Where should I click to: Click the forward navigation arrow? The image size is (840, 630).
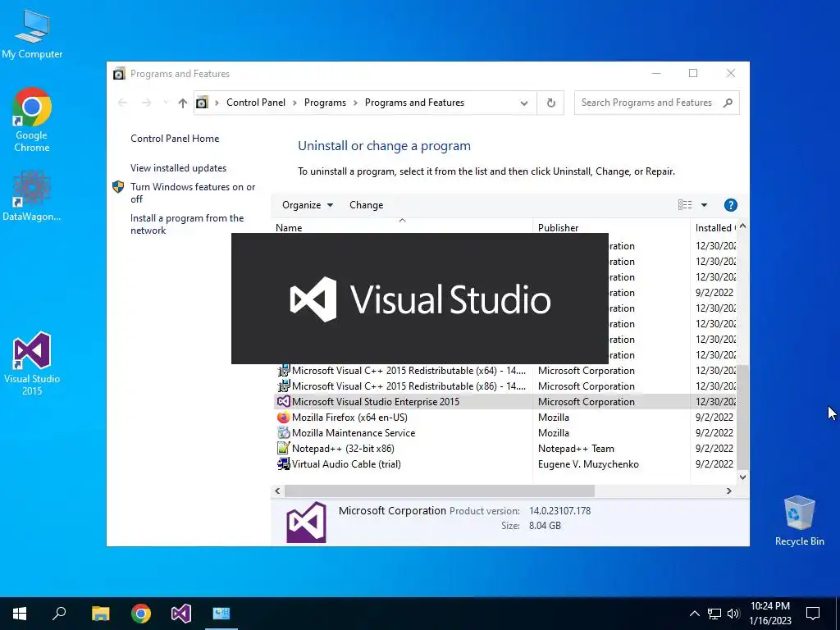tap(146, 103)
